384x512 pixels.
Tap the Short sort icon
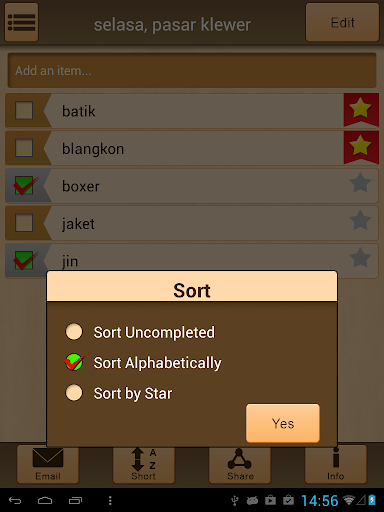(144, 464)
